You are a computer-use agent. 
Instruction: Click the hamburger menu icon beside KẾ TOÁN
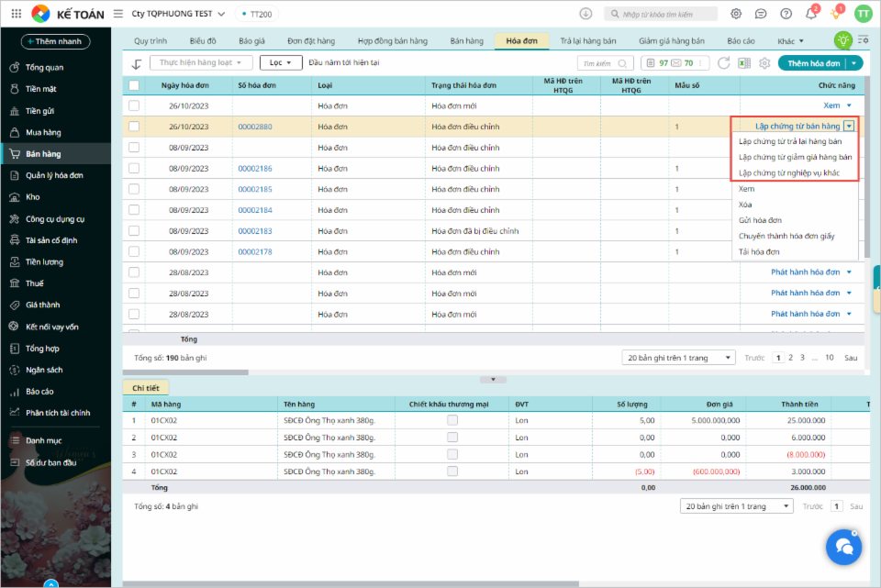(118, 14)
